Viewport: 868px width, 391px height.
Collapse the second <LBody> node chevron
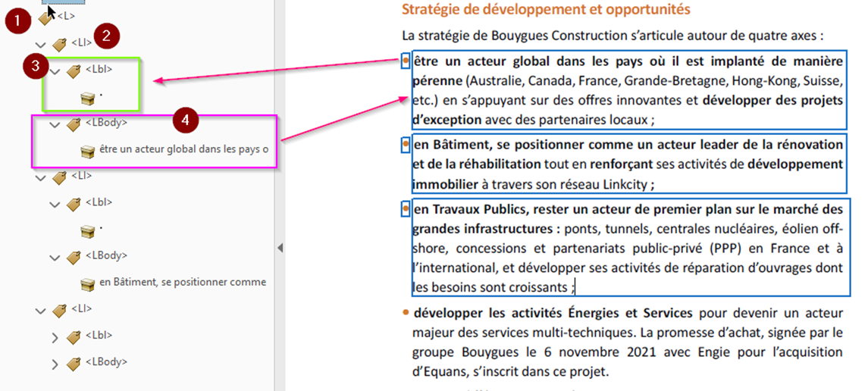pyautogui.click(x=55, y=257)
